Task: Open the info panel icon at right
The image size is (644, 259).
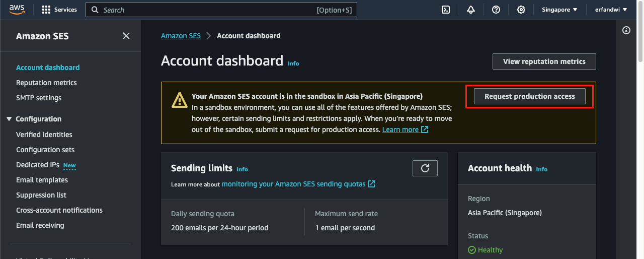Action: [x=626, y=30]
